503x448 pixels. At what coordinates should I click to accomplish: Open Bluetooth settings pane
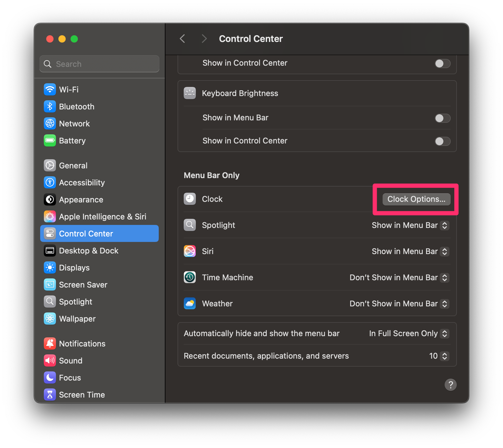99,106
